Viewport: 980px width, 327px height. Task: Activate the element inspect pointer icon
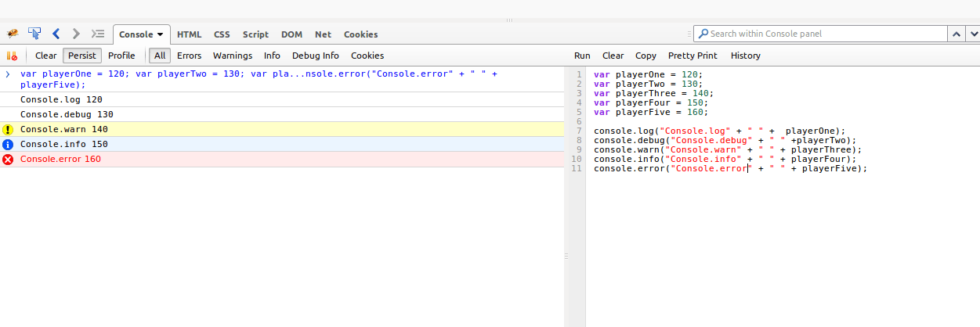[34, 34]
